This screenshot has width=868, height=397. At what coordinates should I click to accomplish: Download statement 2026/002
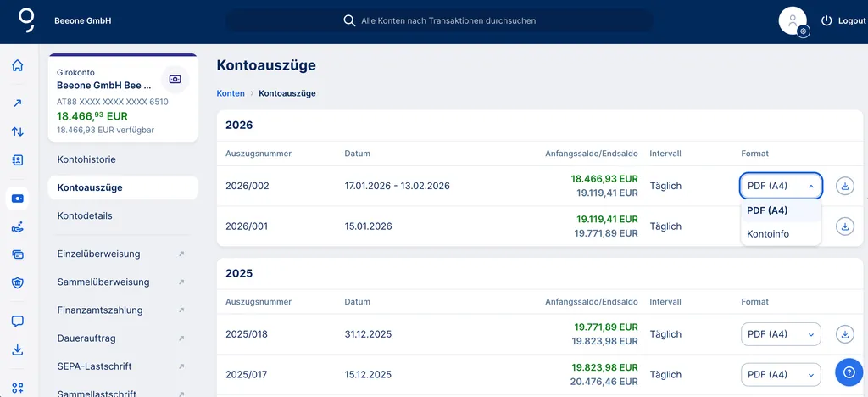(844, 186)
